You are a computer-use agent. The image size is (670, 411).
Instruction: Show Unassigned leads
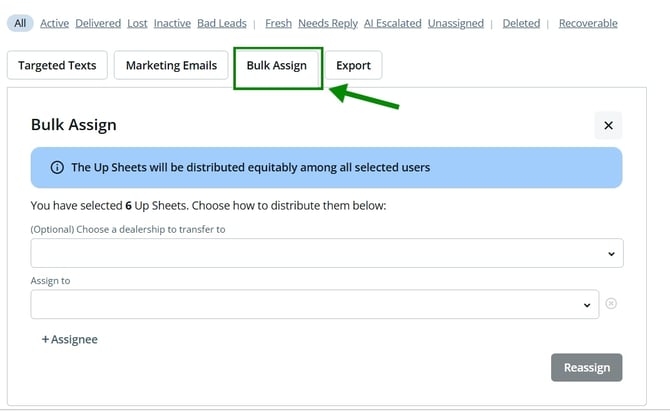click(x=456, y=23)
